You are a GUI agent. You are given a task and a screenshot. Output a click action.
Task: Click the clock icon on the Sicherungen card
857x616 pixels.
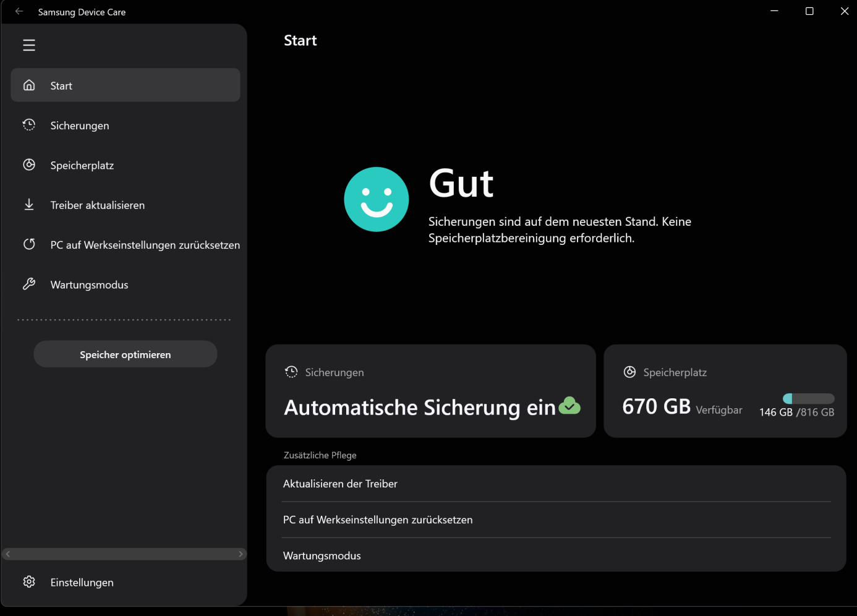point(291,372)
